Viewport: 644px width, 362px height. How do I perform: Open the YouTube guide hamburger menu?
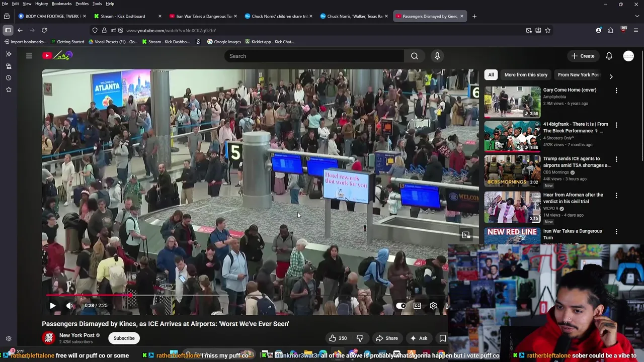(x=29, y=56)
